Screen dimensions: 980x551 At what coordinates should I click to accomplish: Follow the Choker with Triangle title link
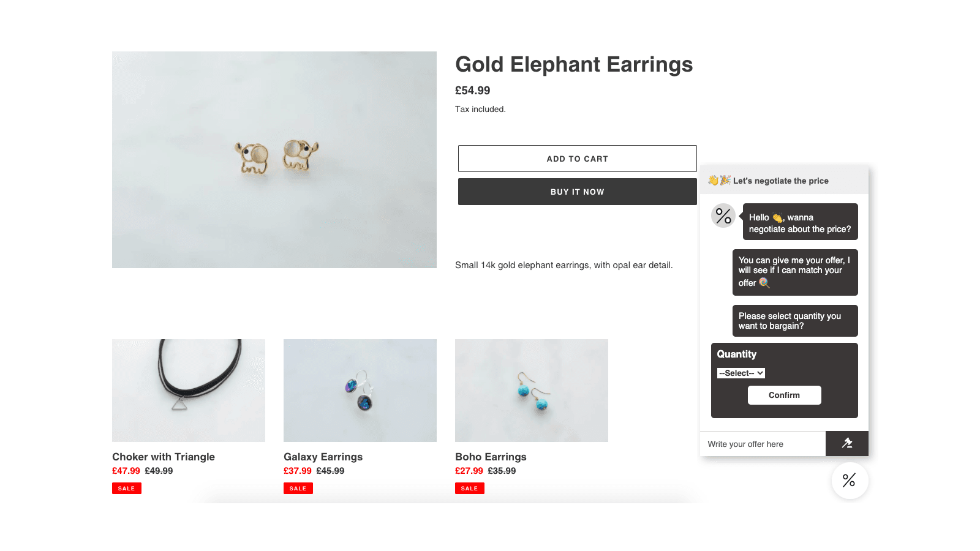pos(164,457)
